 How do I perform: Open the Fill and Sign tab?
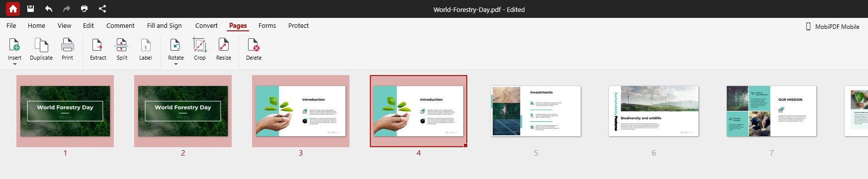tap(164, 25)
